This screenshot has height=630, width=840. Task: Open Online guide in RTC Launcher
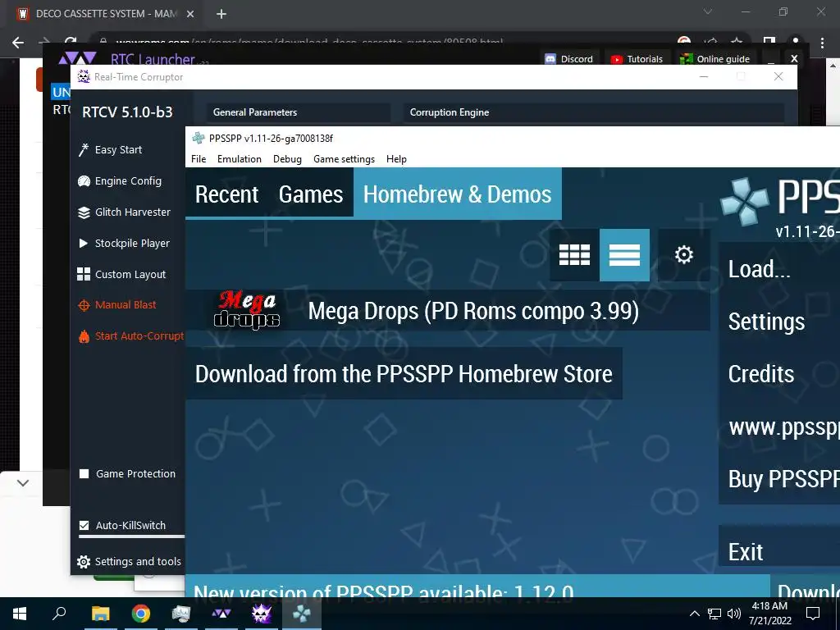tap(714, 59)
